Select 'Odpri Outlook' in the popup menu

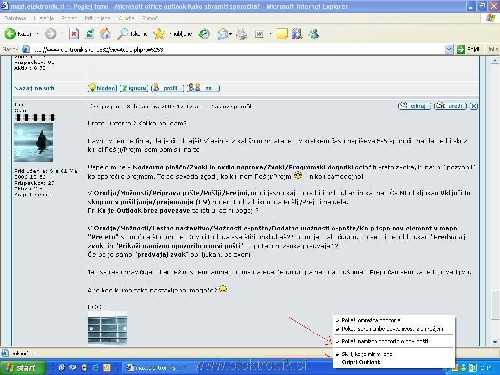(361, 362)
